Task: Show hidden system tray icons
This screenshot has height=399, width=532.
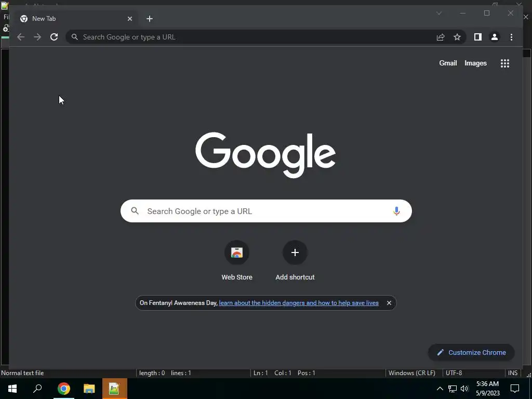Action: coord(440,389)
